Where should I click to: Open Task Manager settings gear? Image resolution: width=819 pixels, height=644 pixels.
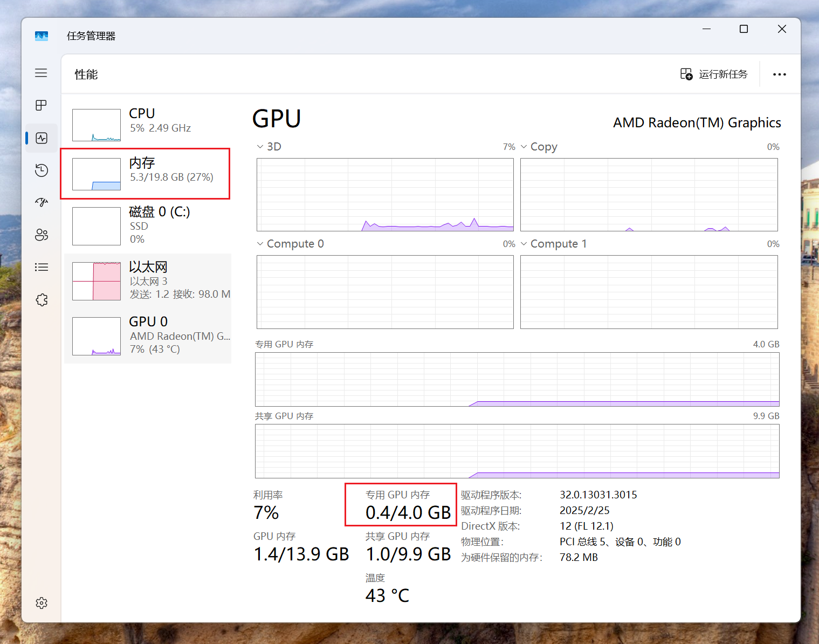coord(42,603)
